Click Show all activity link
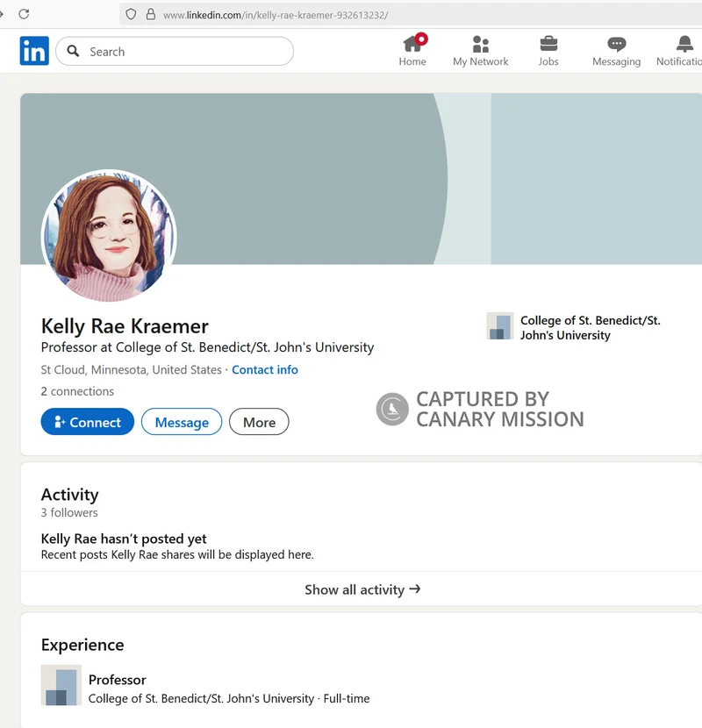 pyautogui.click(x=362, y=589)
